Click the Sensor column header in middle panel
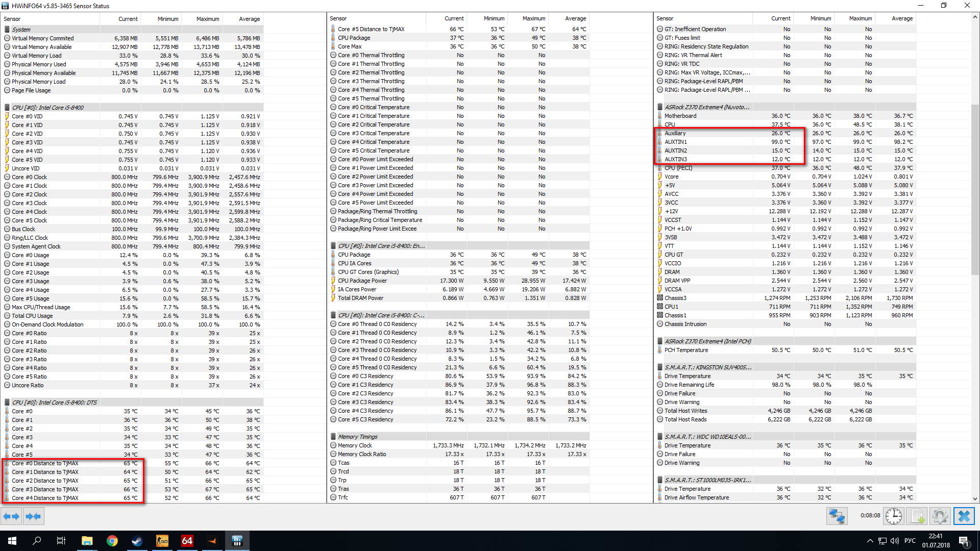The image size is (980, 551). click(x=338, y=18)
